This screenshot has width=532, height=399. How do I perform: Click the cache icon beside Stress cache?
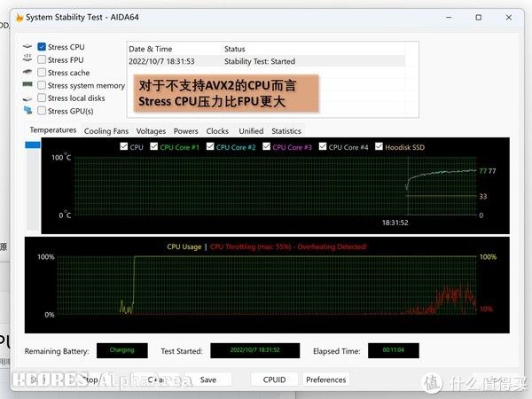click(x=28, y=73)
